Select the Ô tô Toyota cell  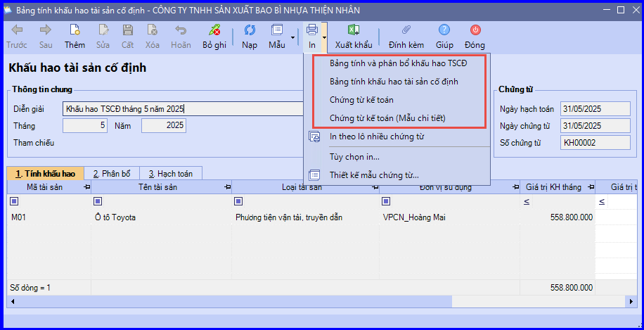162,217
